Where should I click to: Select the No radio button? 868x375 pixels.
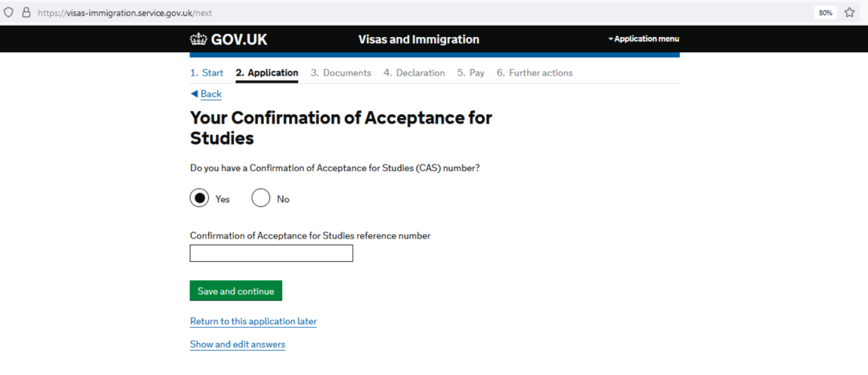(260, 198)
